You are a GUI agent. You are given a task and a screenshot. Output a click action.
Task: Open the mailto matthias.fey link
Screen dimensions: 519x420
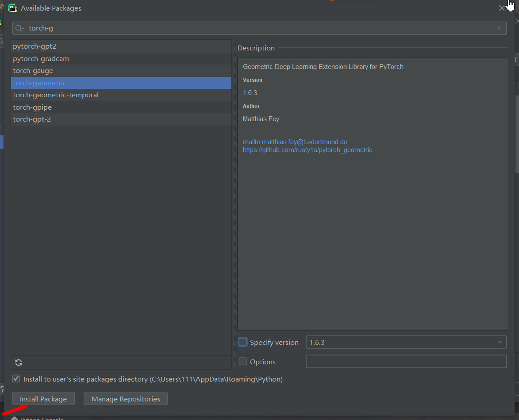point(295,142)
